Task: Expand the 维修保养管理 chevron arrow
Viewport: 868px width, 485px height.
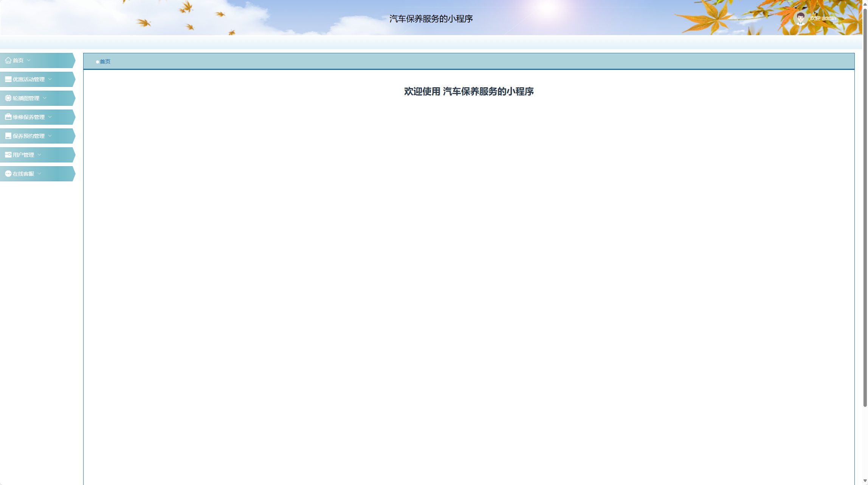Action: pyautogui.click(x=50, y=117)
